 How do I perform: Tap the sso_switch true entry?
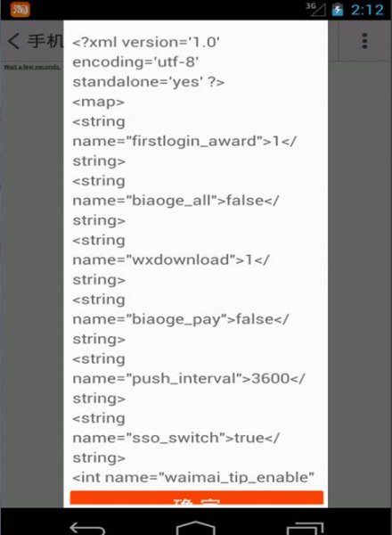pyautogui.click(x=176, y=438)
